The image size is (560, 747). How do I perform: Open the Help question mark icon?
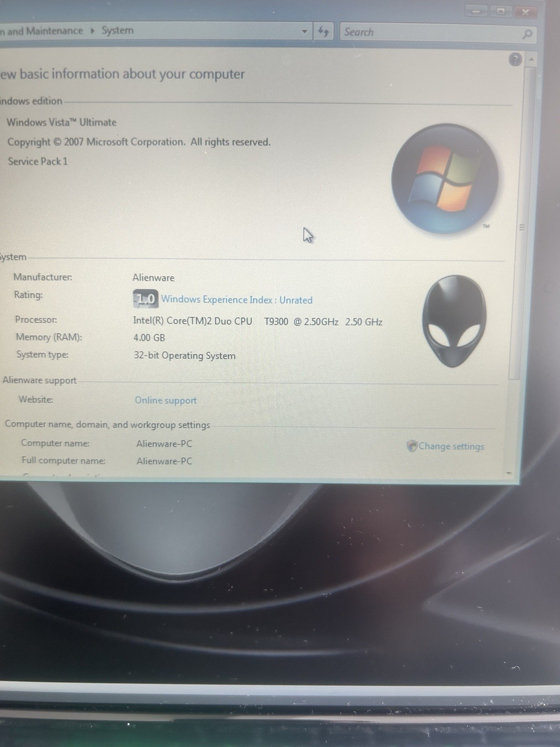click(515, 60)
